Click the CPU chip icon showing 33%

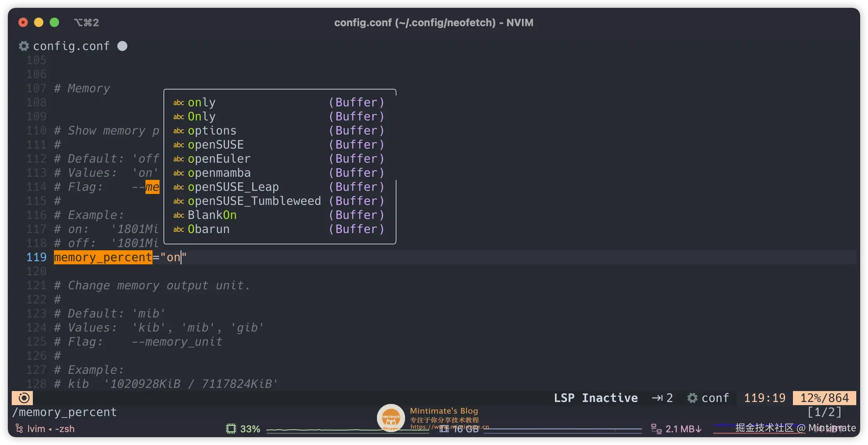231,429
